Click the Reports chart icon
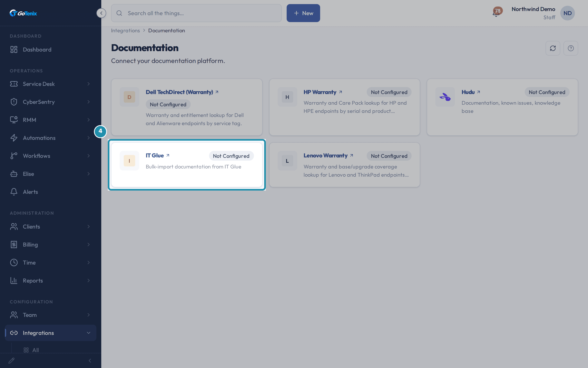The height and width of the screenshot is (368, 588). tap(14, 281)
